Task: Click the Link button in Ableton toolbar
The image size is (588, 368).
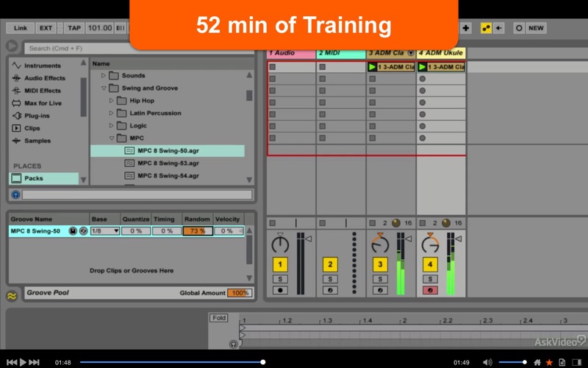Action: [21, 28]
